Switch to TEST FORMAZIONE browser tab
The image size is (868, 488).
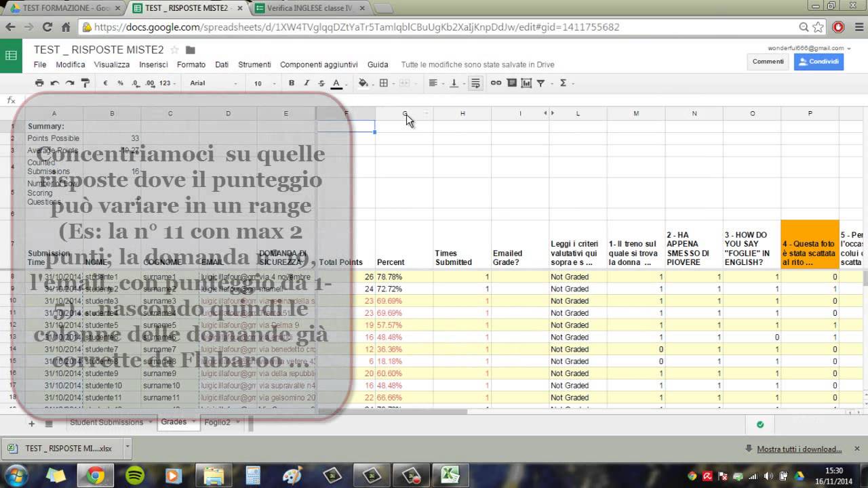pyautogui.click(x=65, y=8)
